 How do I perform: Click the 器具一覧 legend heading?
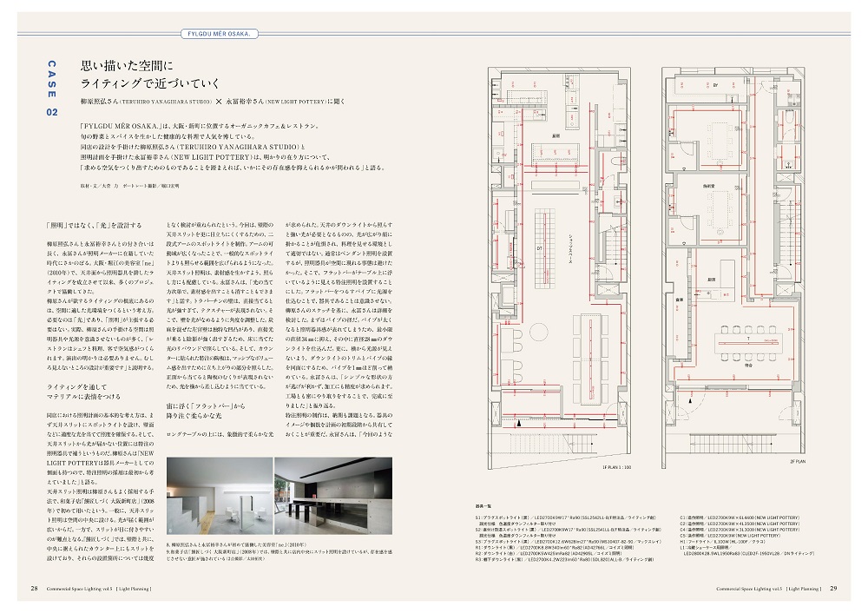[483, 506]
